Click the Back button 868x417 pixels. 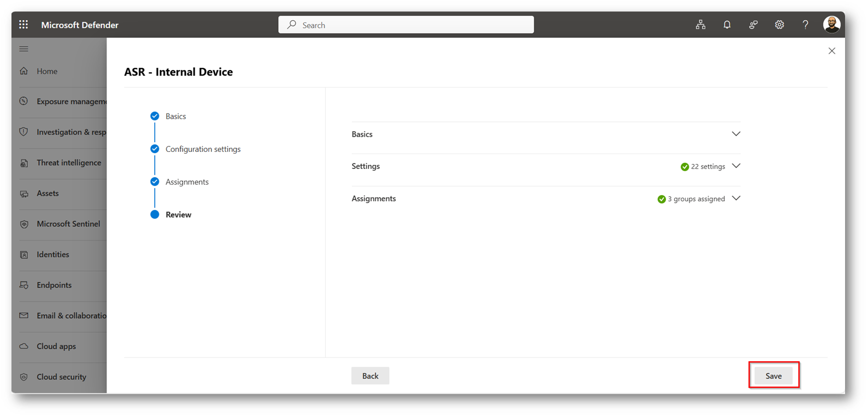370,376
